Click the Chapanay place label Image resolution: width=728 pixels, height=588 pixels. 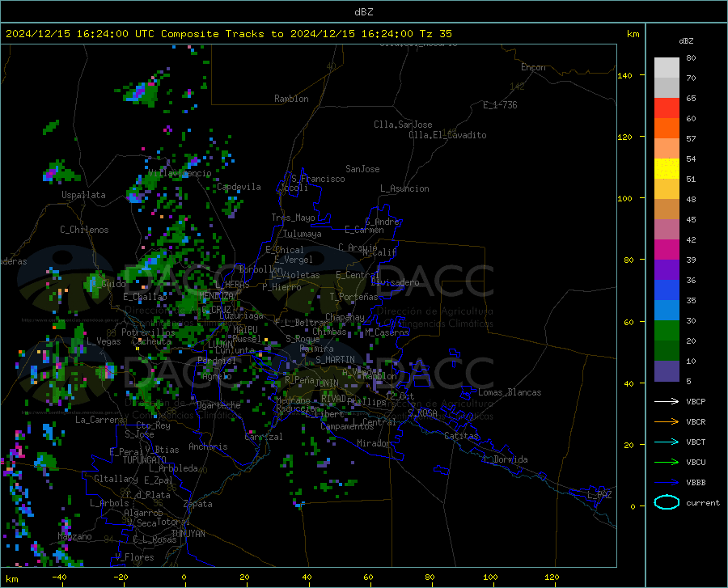pos(345,317)
